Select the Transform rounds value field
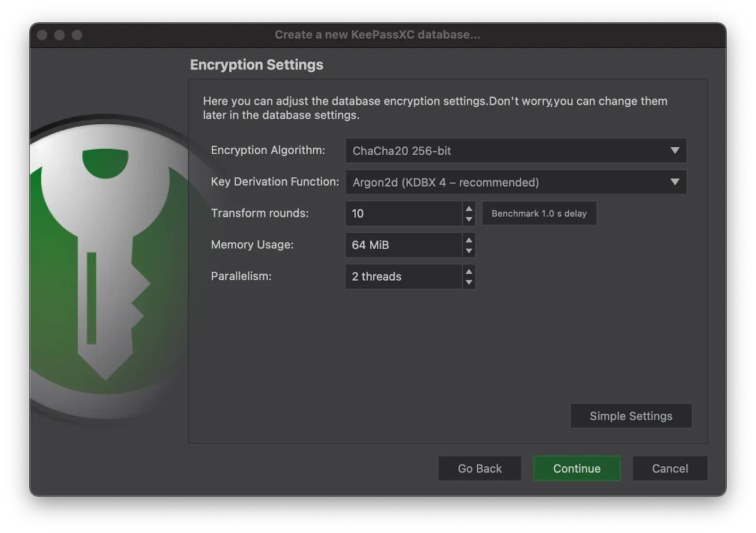The image size is (756, 533). point(404,214)
